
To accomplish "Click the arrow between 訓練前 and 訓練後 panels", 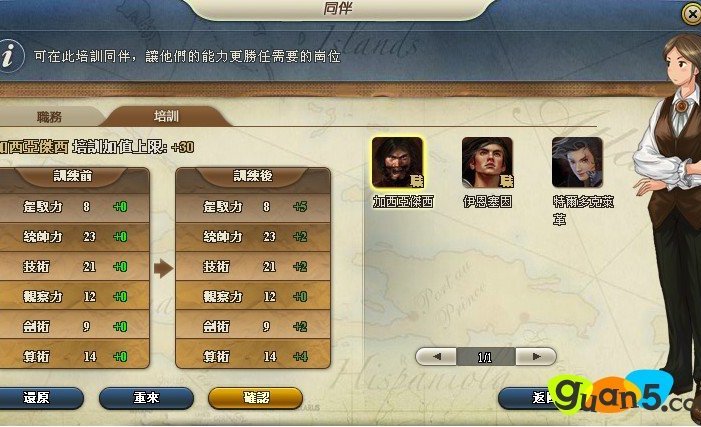I will 163,269.
